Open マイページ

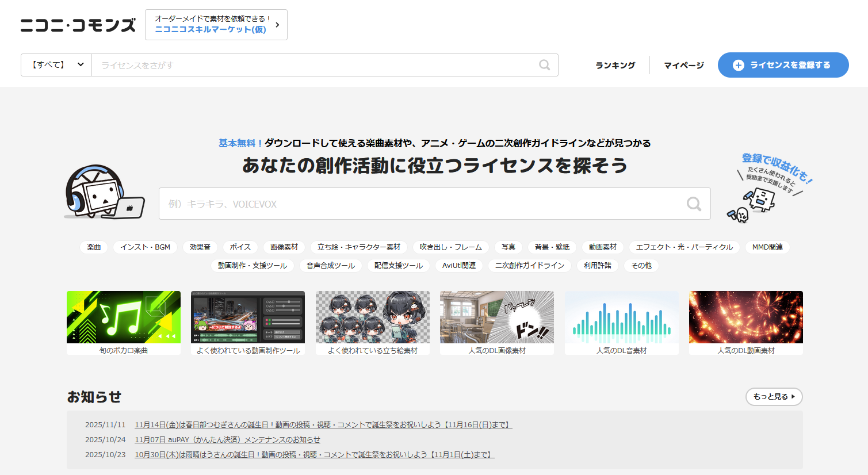point(683,66)
